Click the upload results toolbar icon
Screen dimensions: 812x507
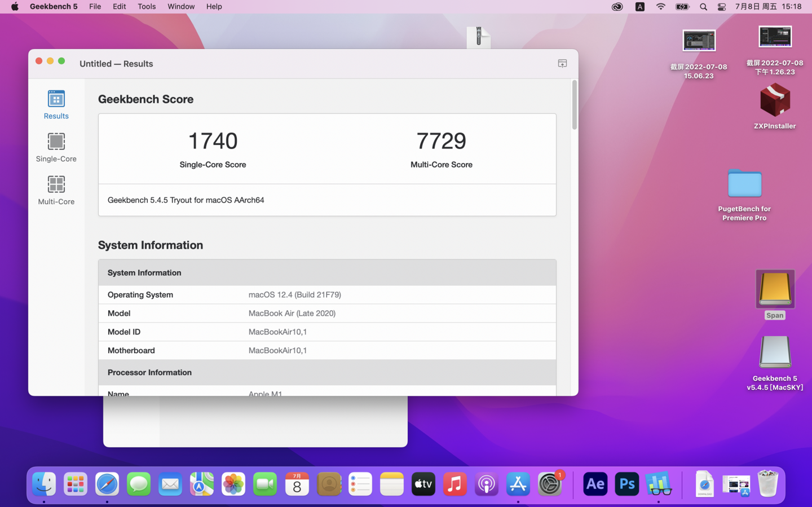pyautogui.click(x=562, y=63)
